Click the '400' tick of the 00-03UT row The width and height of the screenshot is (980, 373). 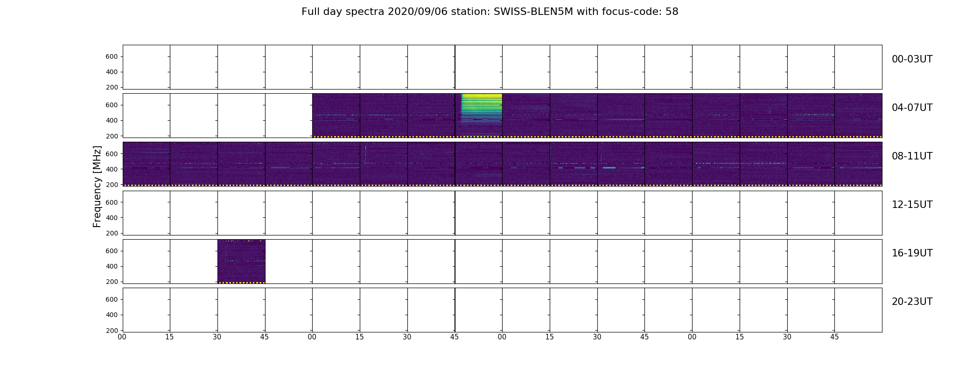click(112, 72)
